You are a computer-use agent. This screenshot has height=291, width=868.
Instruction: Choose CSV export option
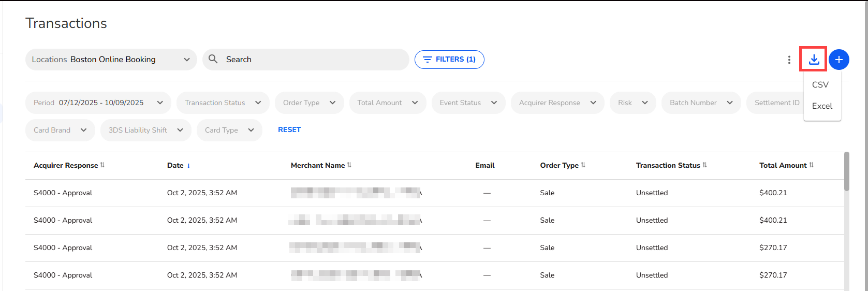coord(820,84)
